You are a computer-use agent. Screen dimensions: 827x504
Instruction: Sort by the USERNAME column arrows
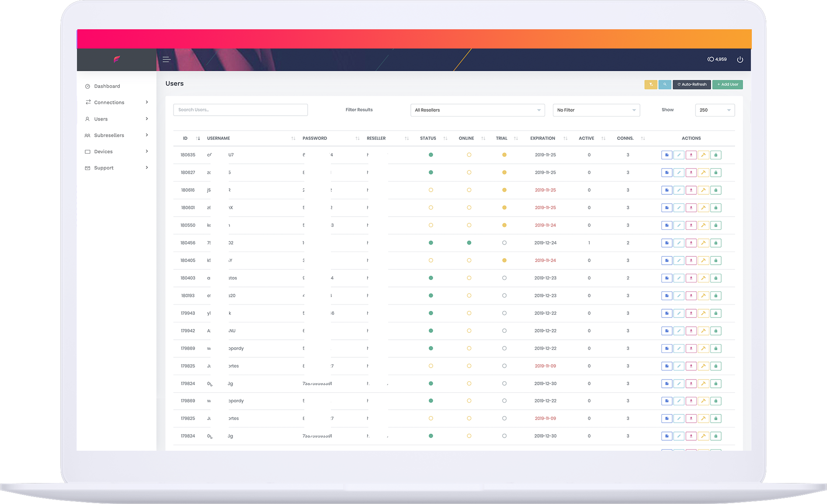(x=293, y=138)
